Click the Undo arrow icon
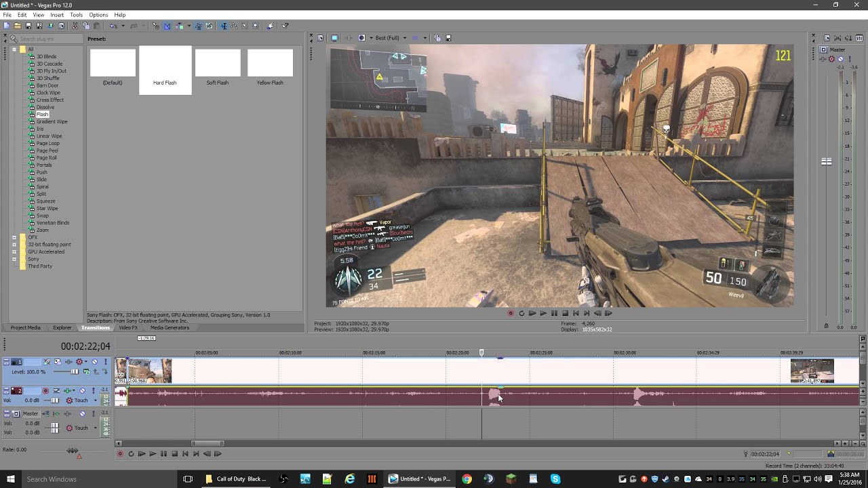 click(113, 26)
